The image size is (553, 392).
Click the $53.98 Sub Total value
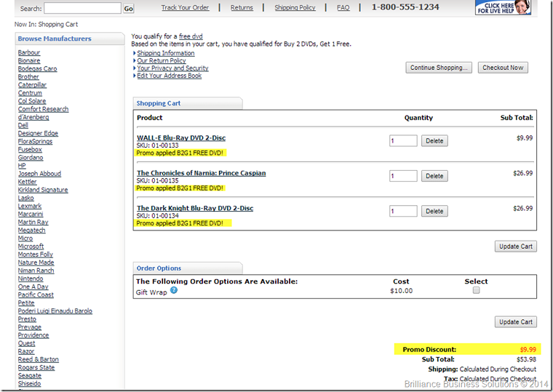(527, 359)
